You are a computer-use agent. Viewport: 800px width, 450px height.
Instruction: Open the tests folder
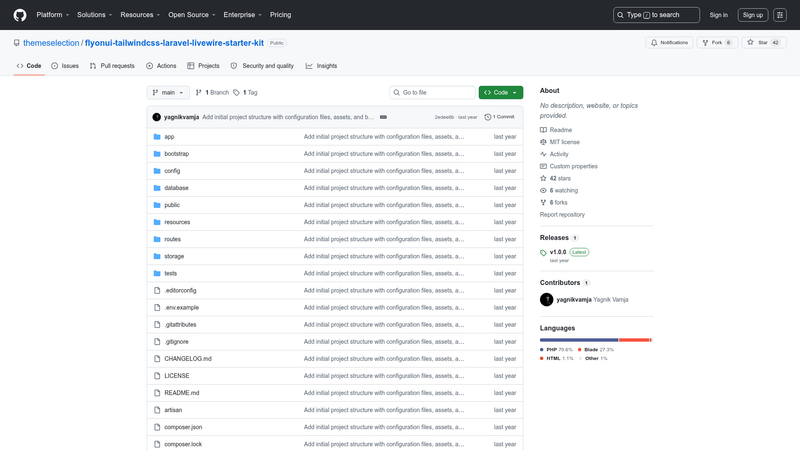[x=170, y=273]
